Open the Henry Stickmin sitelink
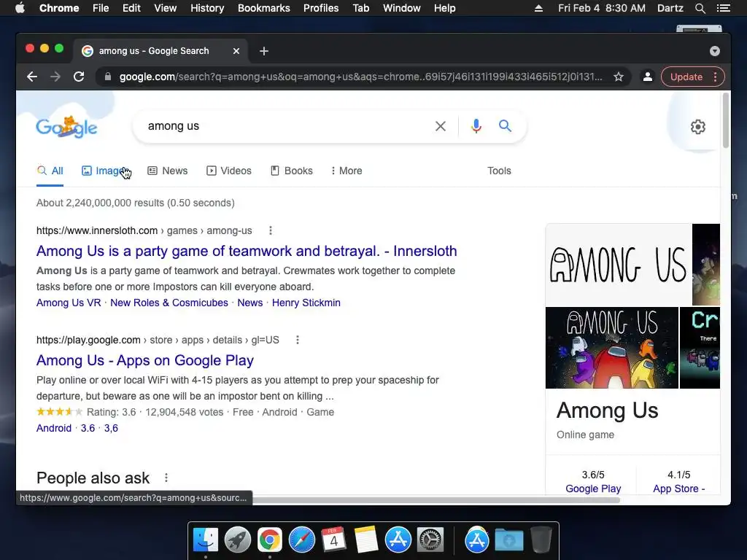Image resolution: width=747 pixels, height=560 pixels. (x=306, y=303)
